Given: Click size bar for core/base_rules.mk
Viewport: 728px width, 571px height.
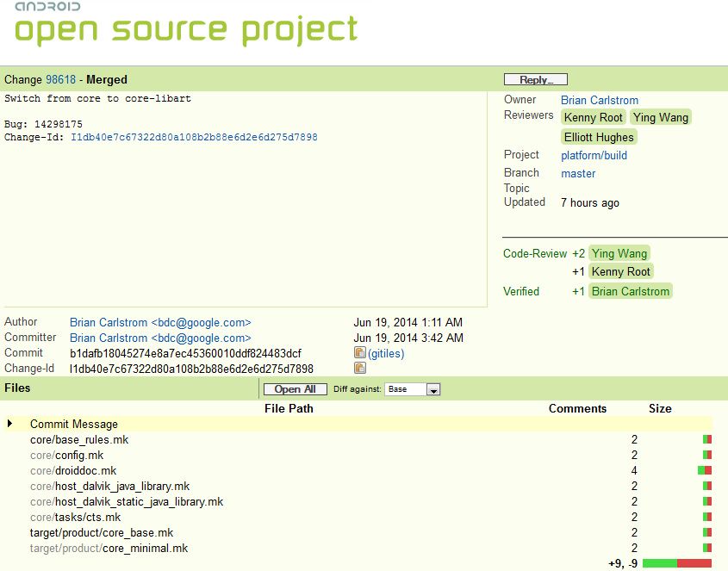Looking at the screenshot, I should click(x=707, y=439).
